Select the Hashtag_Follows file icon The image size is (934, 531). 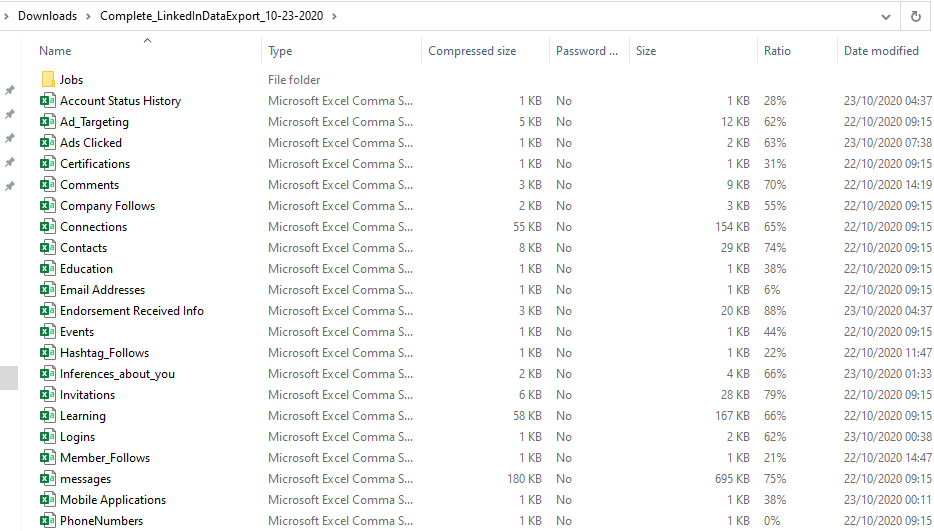(x=48, y=352)
